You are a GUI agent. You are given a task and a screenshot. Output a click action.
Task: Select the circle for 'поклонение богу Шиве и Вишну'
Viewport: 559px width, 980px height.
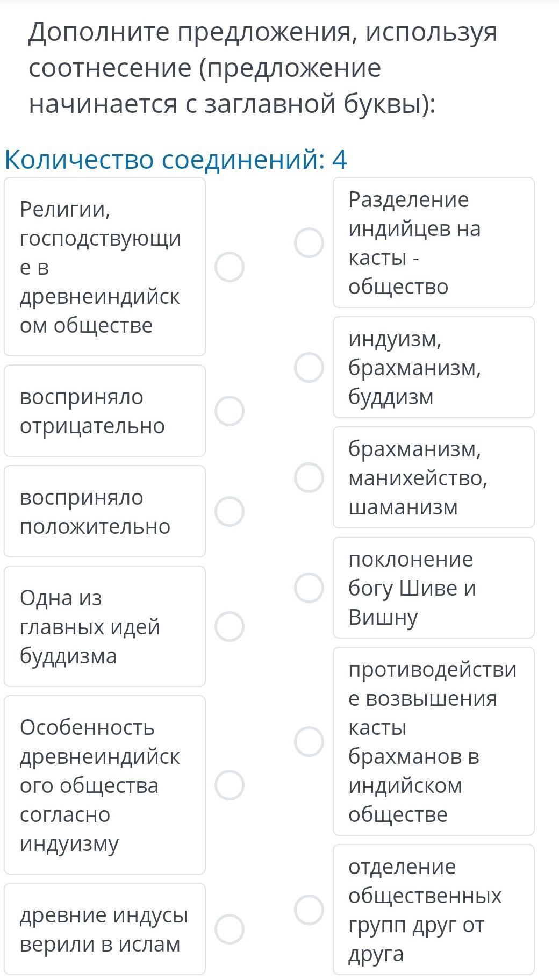(x=309, y=588)
